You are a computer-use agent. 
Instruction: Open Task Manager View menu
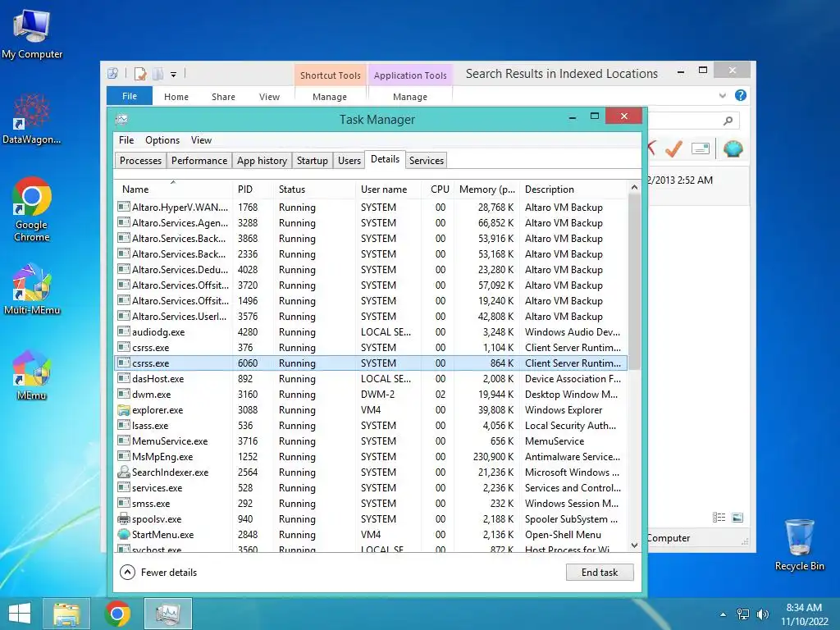click(x=201, y=139)
